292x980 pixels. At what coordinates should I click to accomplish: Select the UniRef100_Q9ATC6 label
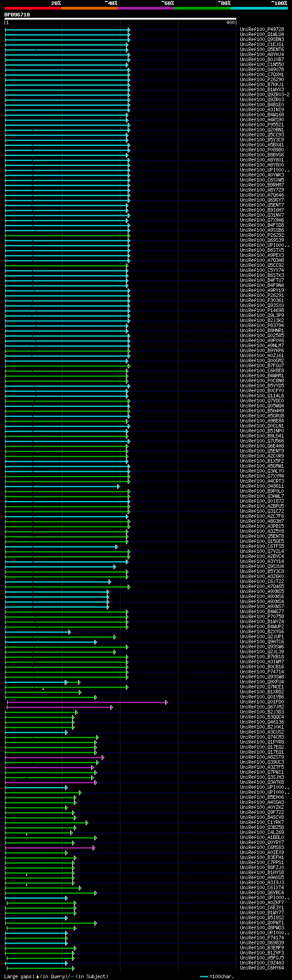pyautogui.click(x=262, y=641)
